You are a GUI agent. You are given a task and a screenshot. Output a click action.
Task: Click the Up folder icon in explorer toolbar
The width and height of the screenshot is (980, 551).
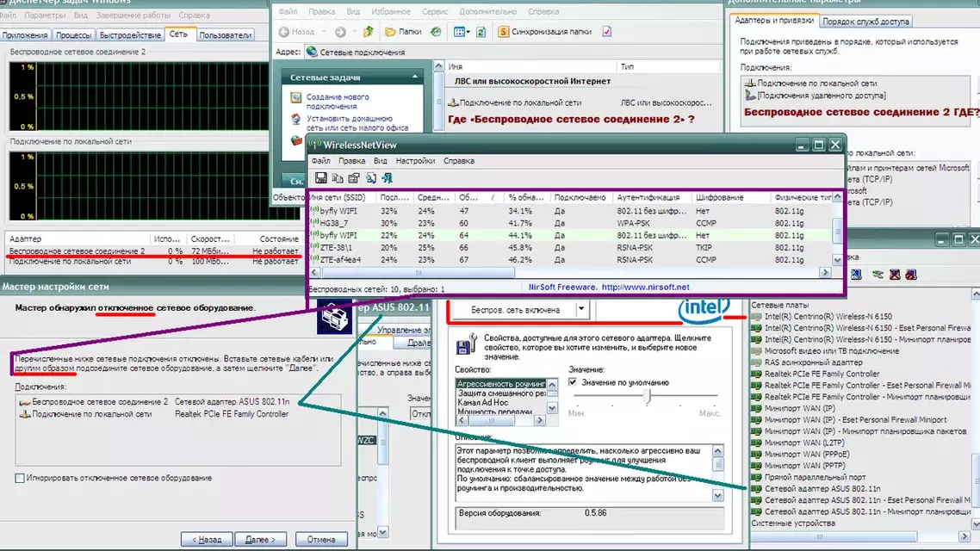368,31
